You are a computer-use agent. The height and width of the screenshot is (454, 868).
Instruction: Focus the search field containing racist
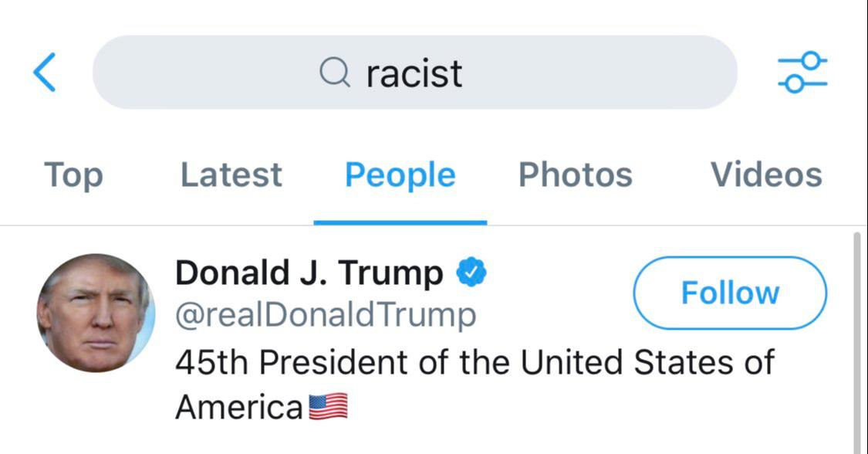click(x=414, y=73)
